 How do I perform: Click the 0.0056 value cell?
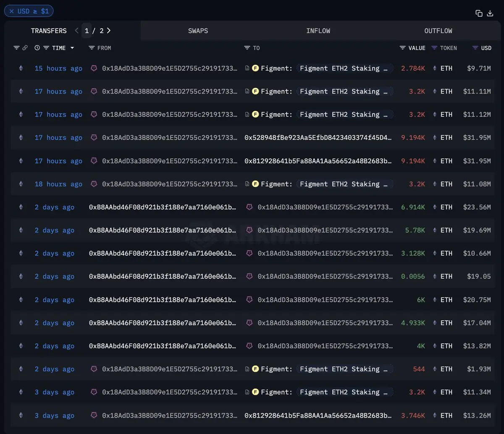[413, 276]
